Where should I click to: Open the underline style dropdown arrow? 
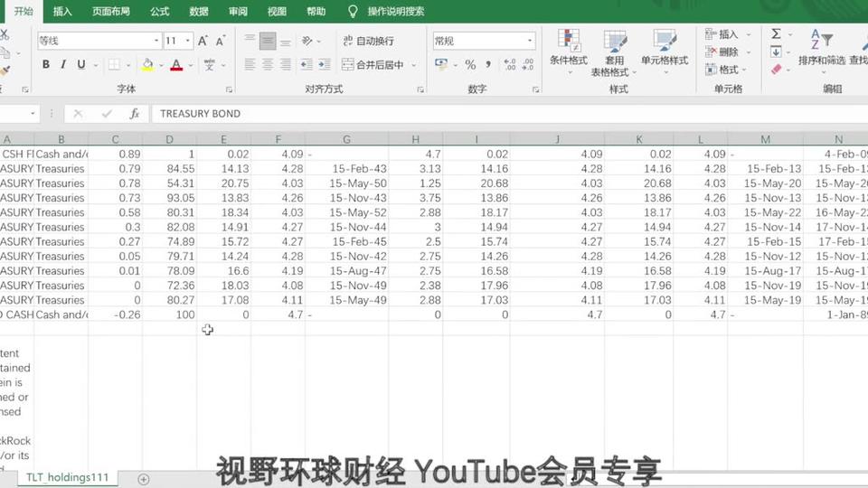click(95, 65)
